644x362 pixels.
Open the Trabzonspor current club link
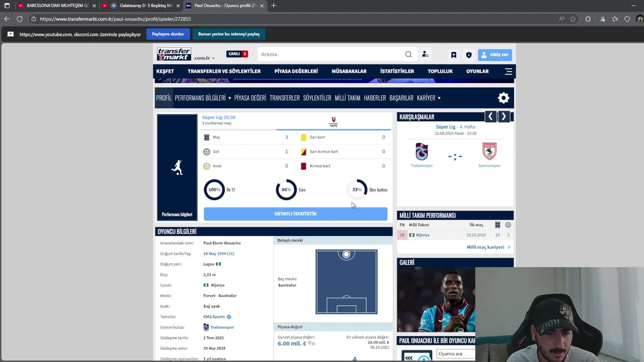[x=222, y=327]
